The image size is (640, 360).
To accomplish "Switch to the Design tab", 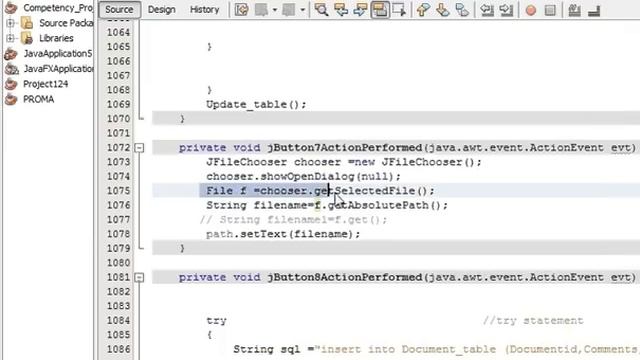I will click(x=162, y=9).
